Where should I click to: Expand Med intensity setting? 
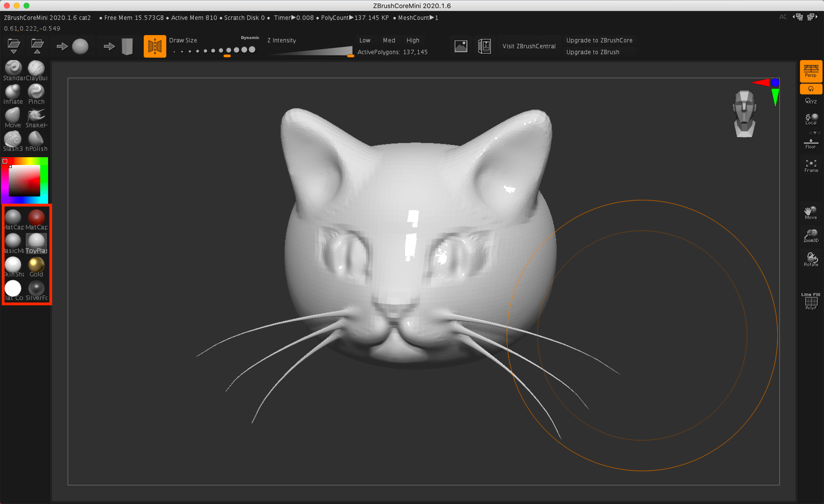click(388, 40)
